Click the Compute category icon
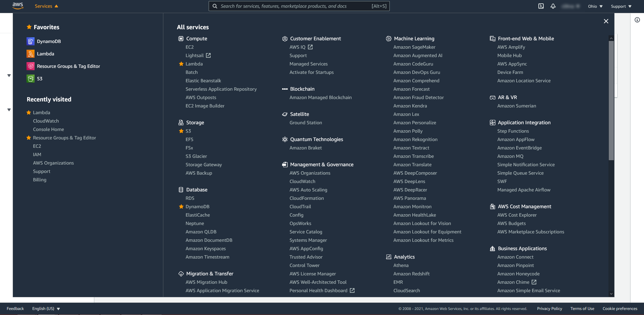Viewport: 644px width, 315px height. coord(181,39)
